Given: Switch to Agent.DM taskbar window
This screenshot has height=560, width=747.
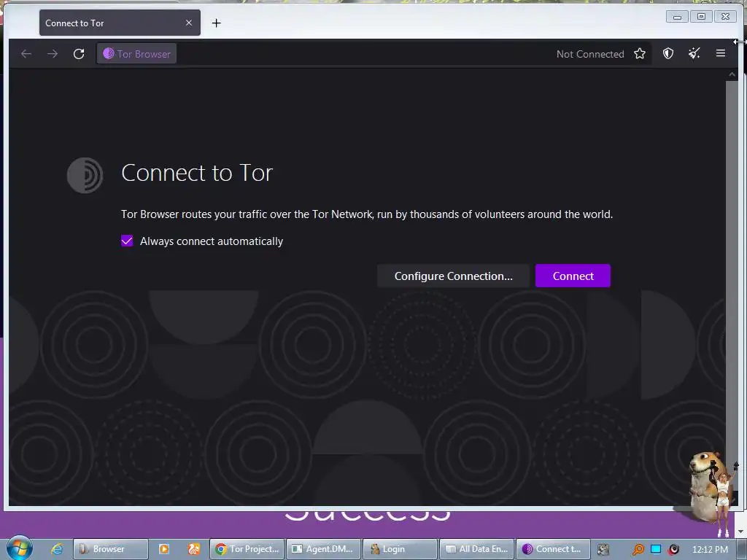Looking at the screenshot, I should tap(323, 549).
